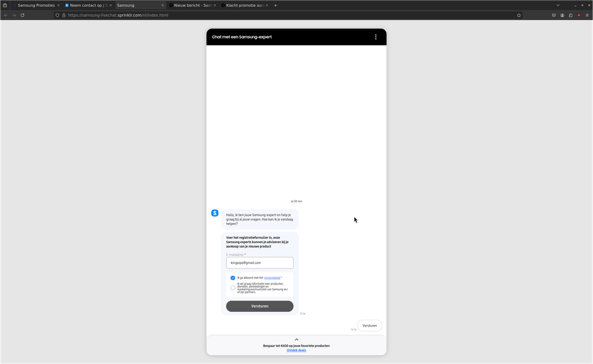593x364 pixels.
Task: Go forward using the forward arrow
Action: (x=14, y=15)
